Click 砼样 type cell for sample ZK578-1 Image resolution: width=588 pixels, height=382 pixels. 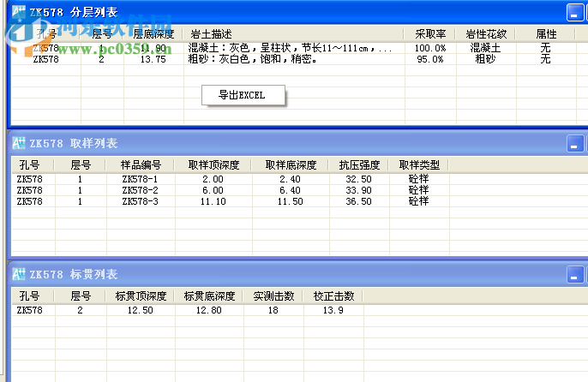(x=419, y=179)
